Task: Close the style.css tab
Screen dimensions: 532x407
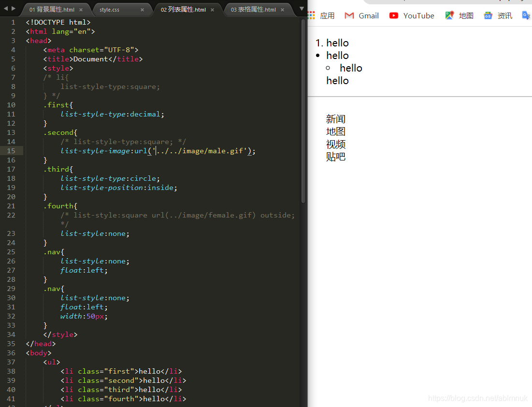Action: pos(142,10)
